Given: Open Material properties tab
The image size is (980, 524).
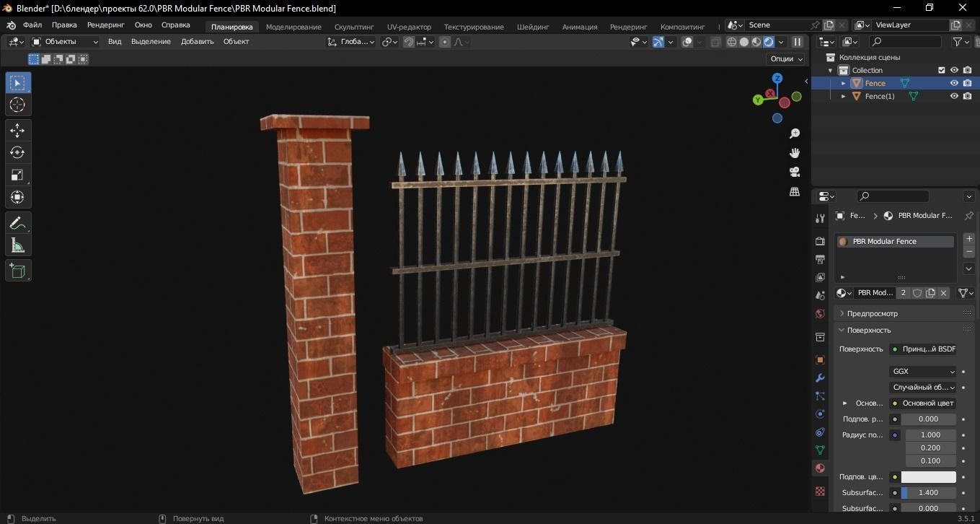Looking at the screenshot, I should (x=820, y=468).
